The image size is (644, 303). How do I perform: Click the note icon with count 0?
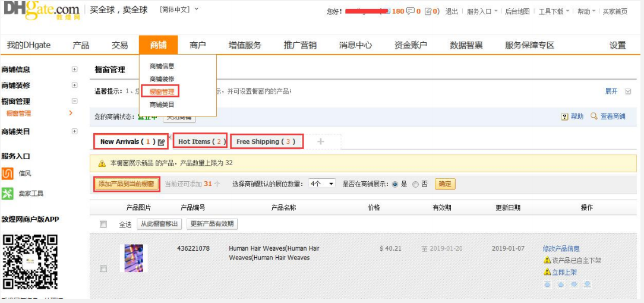pos(428,11)
